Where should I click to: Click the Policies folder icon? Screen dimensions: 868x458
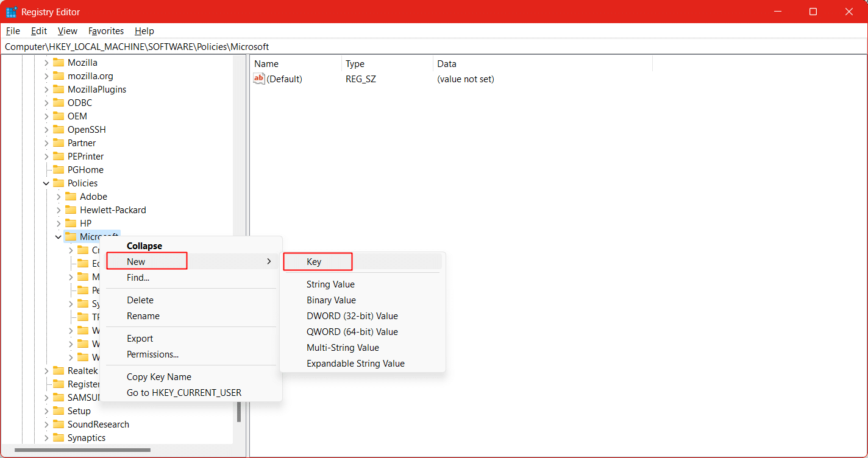pyautogui.click(x=59, y=183)
